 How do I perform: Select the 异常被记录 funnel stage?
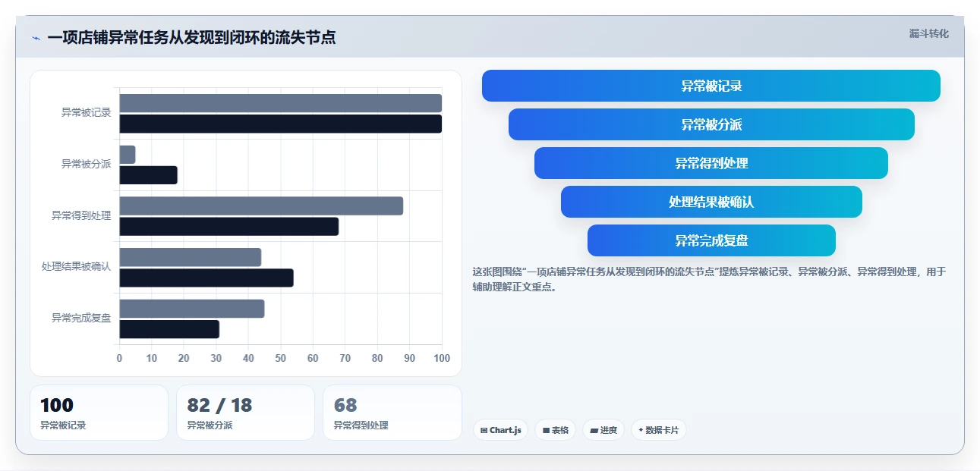point(711,86)
